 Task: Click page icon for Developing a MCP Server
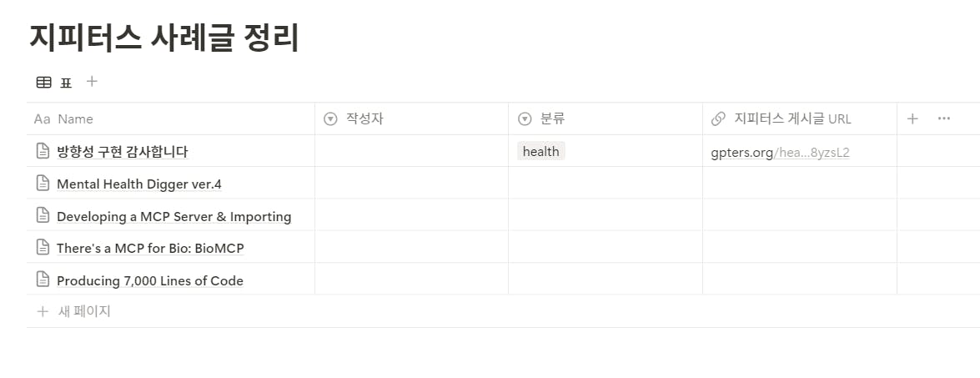(x=43, y=215)
